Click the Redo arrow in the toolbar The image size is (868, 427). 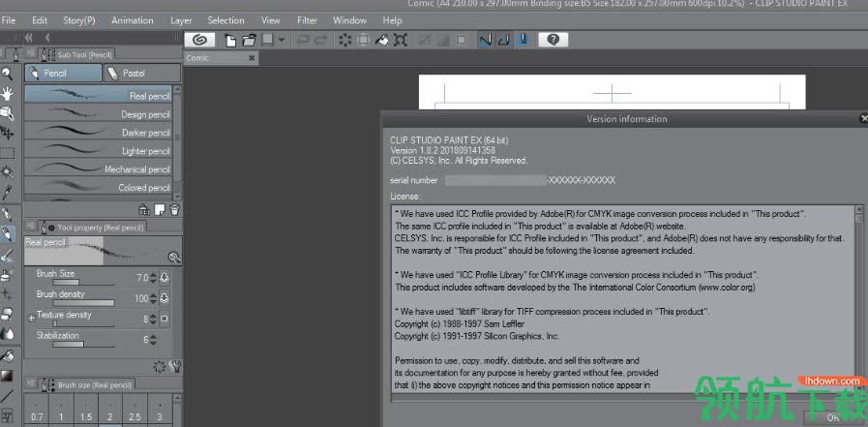320,40
